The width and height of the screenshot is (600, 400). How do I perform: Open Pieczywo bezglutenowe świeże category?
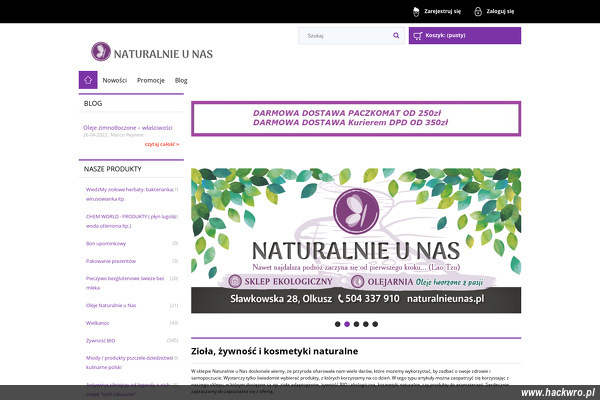pyautogui.click(x=125, y=283)
